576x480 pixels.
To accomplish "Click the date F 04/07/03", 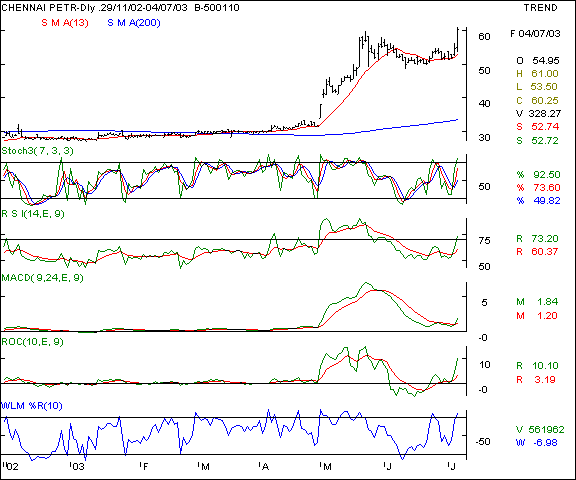I will 535,34.
